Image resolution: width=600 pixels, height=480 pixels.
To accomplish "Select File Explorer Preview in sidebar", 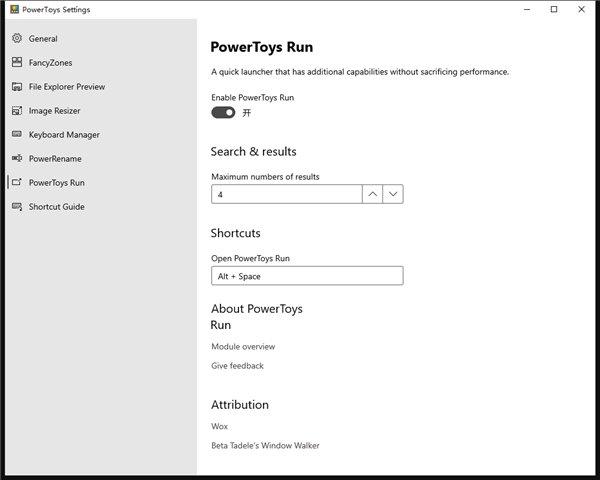I will (67, 87).
